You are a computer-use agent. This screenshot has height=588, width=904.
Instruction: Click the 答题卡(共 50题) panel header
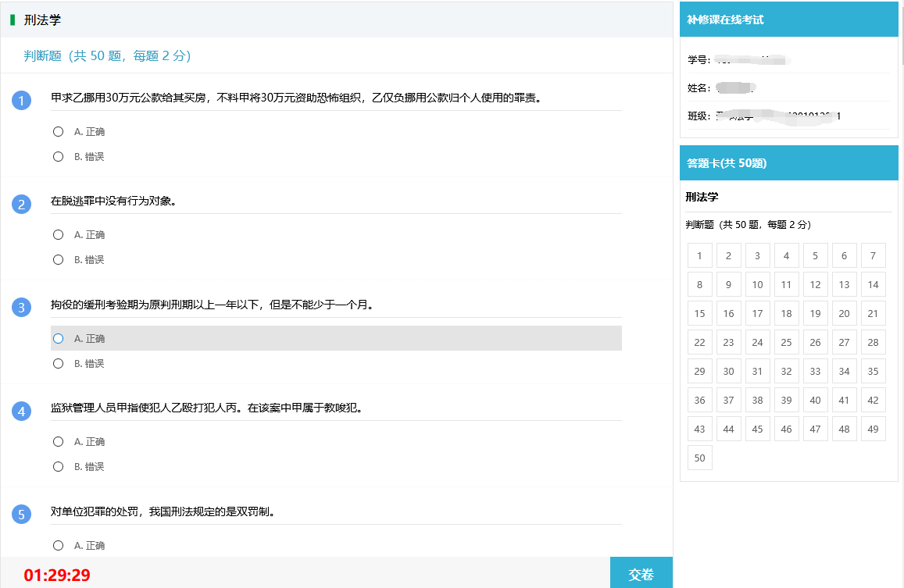pos(788,163)
